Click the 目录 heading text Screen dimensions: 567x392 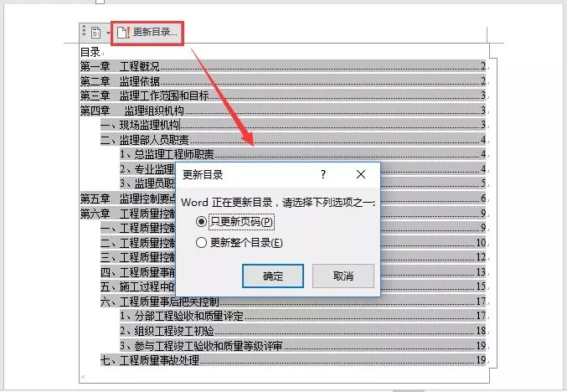click(90, 52)
